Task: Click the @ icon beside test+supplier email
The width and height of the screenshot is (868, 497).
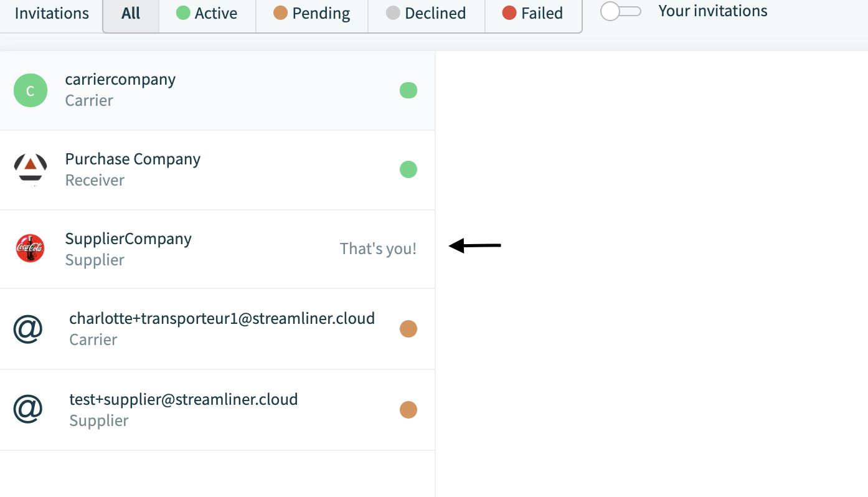Action: tap(28, 409)
